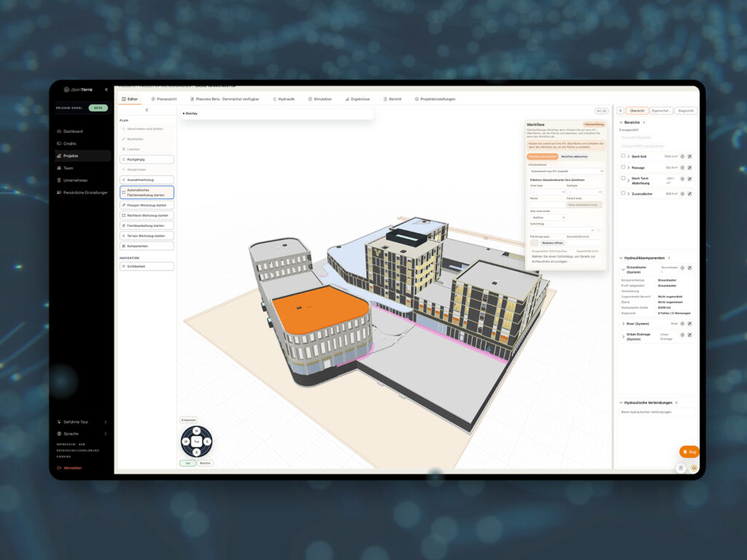Click the orange Bug report button

[x=689, y=452]
